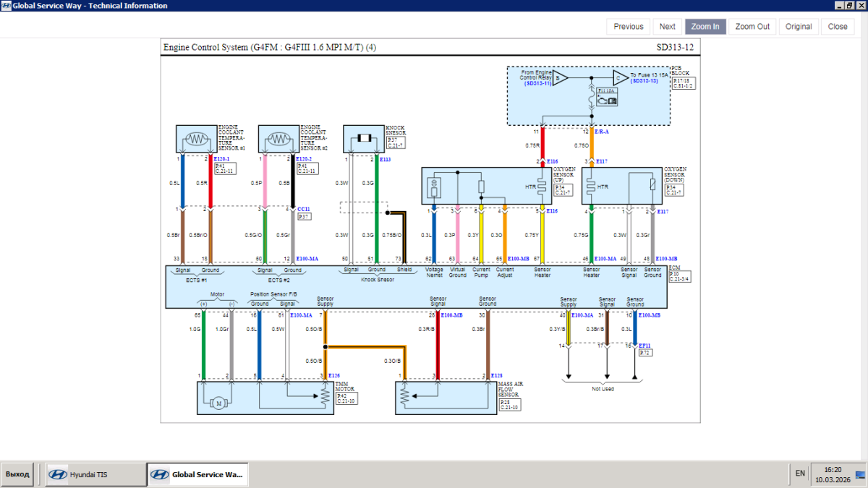Select coolant temperature sensor #2 thermistor symbol
The width and height of the screenshot is (868, 488).
279,138
